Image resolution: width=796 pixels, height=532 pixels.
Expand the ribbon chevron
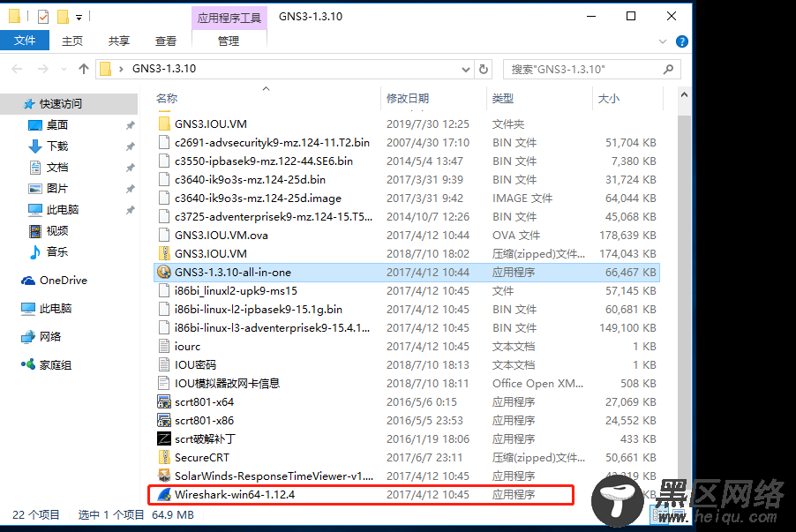(x=663, y=41)
